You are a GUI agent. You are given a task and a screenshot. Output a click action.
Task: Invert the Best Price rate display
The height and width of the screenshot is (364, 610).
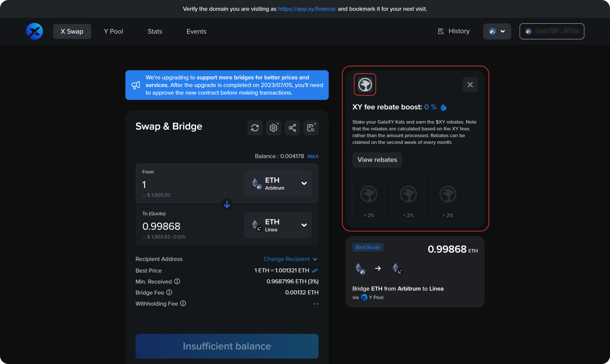(316, 270)
